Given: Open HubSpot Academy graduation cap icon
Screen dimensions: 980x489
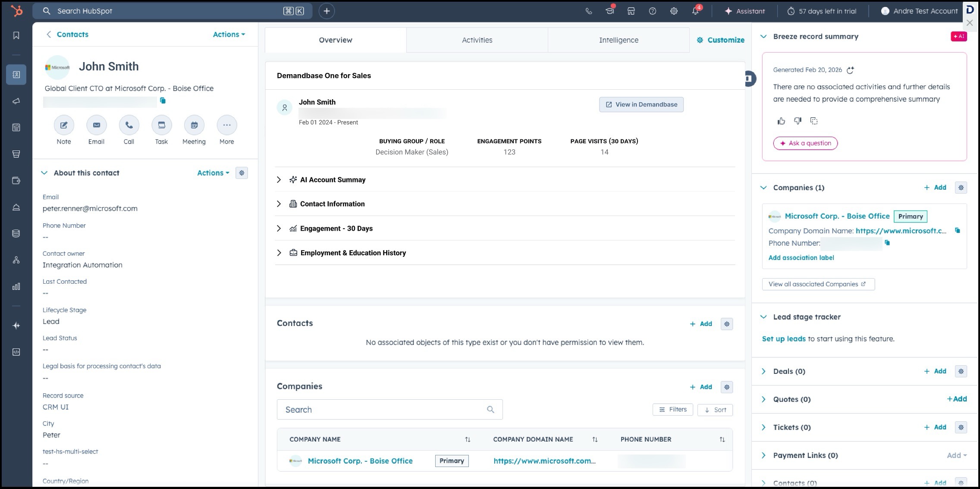Looking at the screenshot, I should pyautogui.click(x=610, y=11).
